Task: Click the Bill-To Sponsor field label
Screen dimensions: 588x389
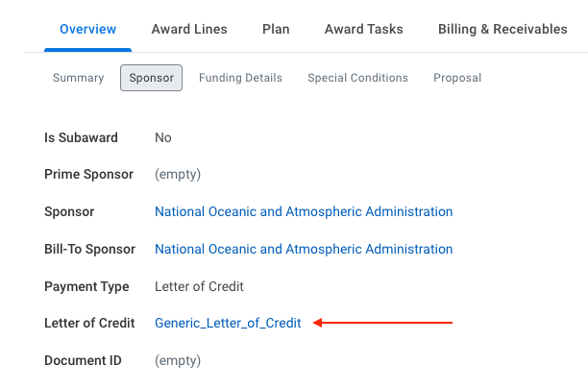Action: [x=91, y=249]
